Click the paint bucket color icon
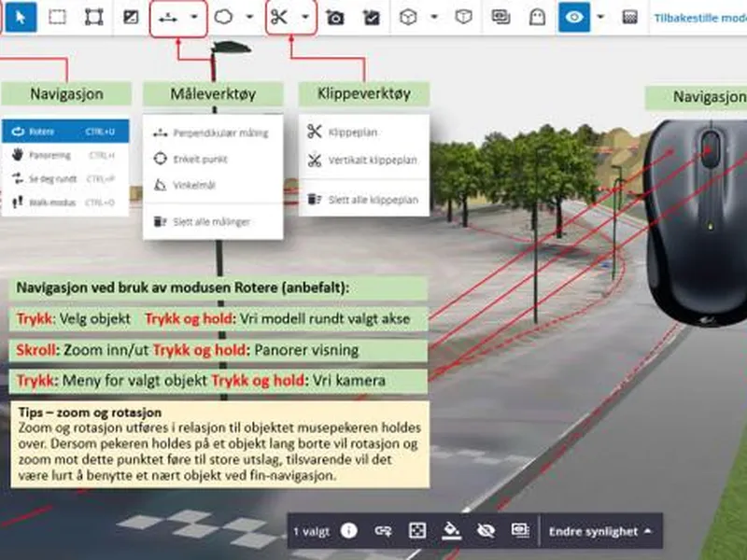Viewport: 747px width, 560px height. pos(451,530)
